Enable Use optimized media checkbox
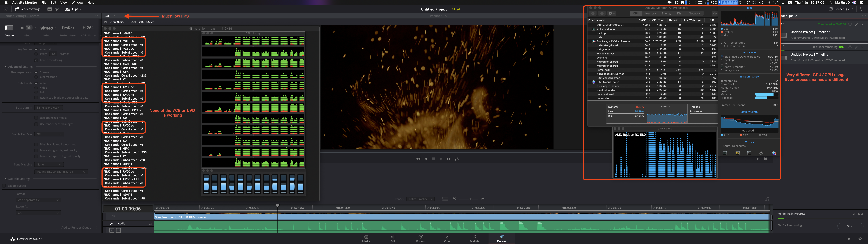The height and width of the screenshot is (244, 868). click(x=36, y=118)
